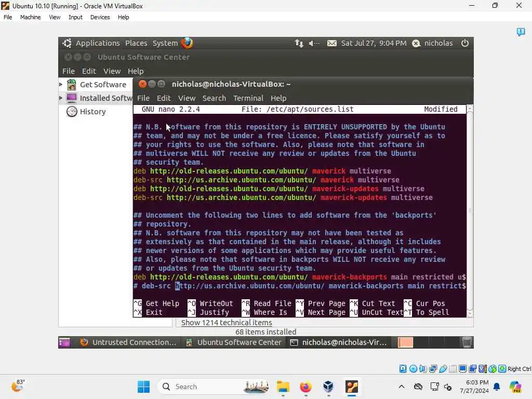Click VirtualBox USB indicator icon

[x=443, y=369]
